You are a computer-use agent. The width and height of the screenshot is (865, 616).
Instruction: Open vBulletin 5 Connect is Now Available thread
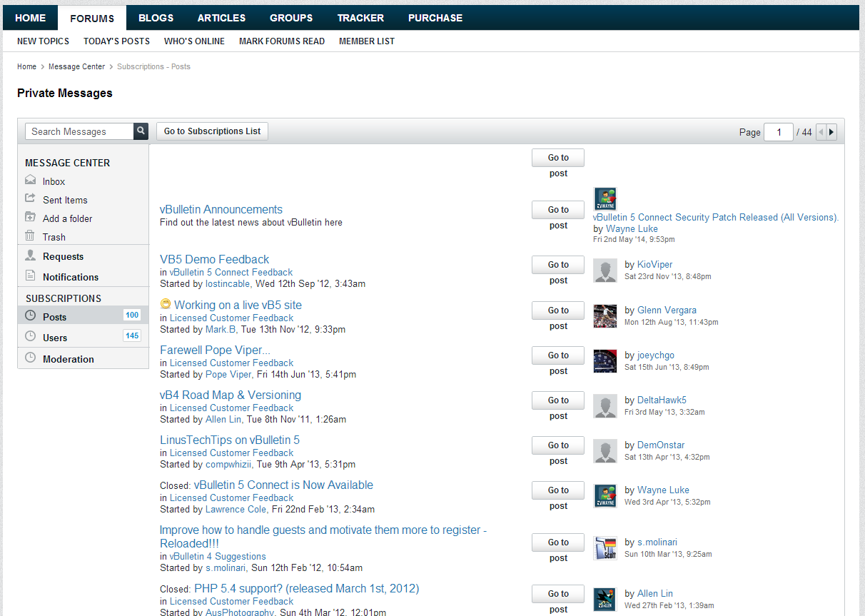coord(283,485)
